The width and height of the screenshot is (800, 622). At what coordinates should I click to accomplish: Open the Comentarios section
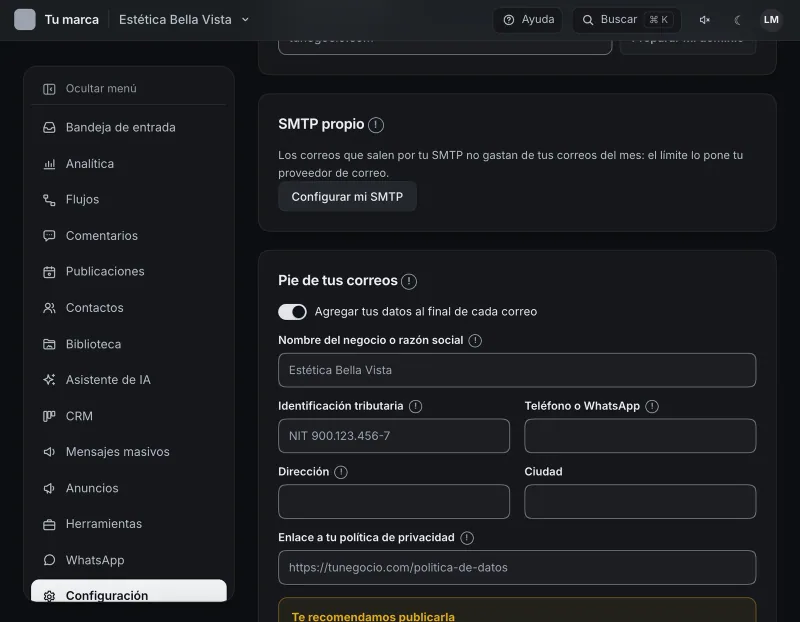tap(129, 236)
